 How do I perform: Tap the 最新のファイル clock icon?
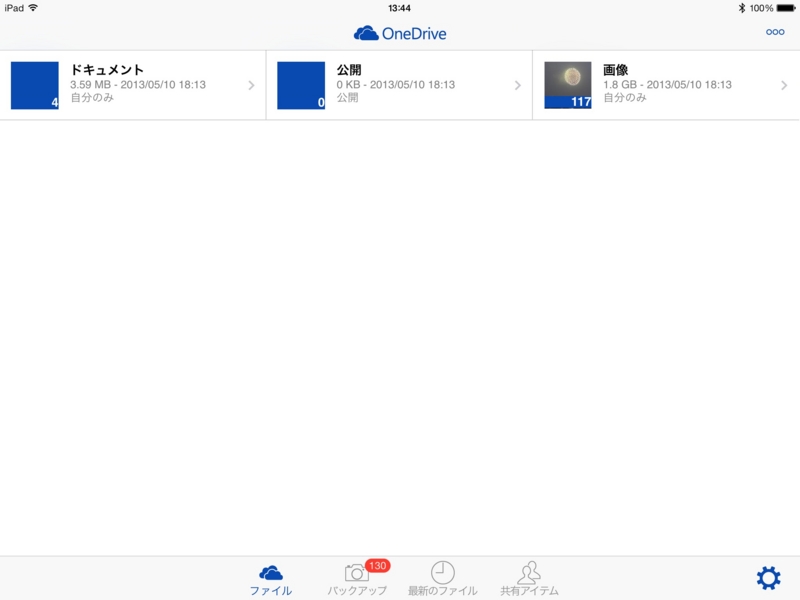(x=444, y=573)
